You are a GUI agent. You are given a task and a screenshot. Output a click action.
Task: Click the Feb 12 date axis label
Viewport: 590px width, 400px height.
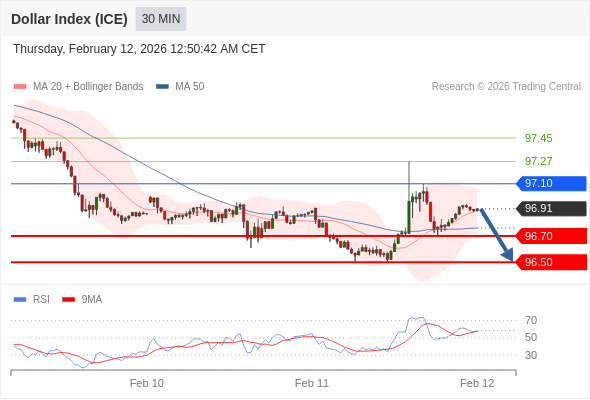(477, 383)
